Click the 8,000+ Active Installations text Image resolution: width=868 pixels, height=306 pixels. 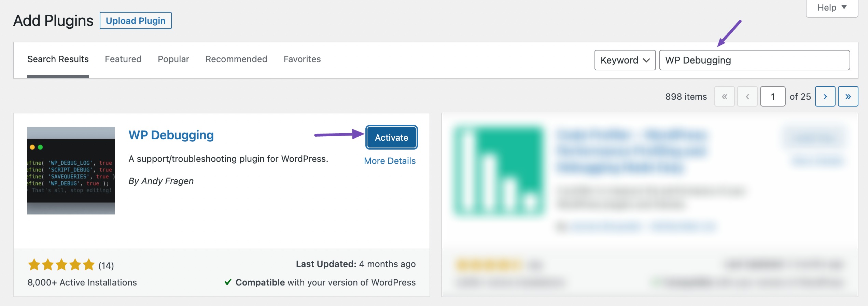[82, 282]
